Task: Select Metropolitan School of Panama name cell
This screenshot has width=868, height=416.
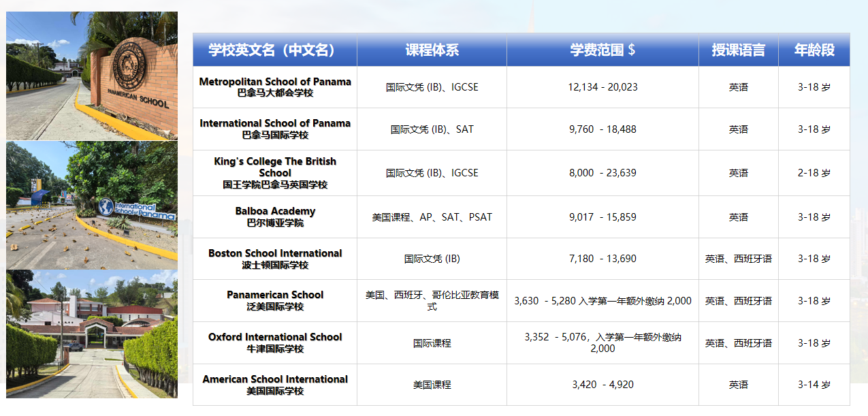Action: pos(275,87)
